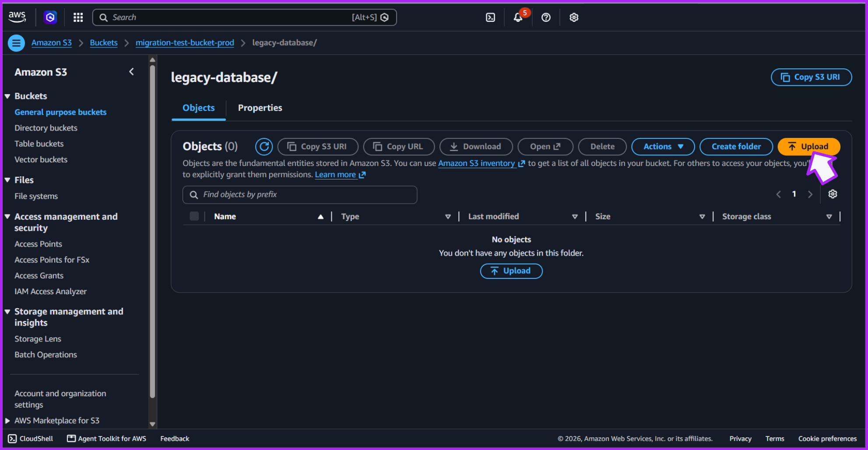Click the orange Upload button

[809, 147]
